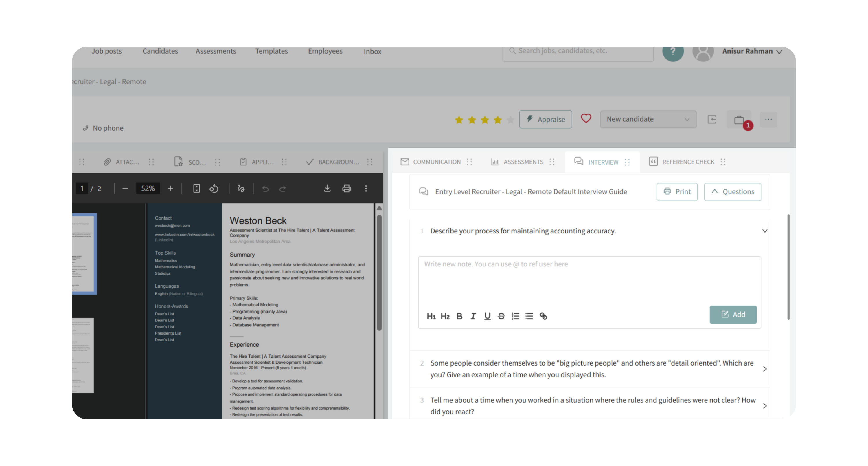
Task: Print the resume from PDF toolbar
Action: (346, 189)
